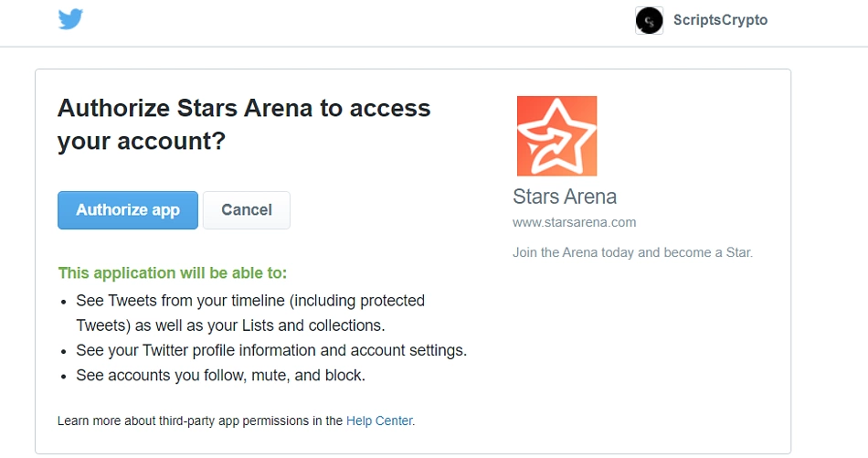
Task: Open the ScriptsCrypto profile avatar
Action: coord(649,20)
